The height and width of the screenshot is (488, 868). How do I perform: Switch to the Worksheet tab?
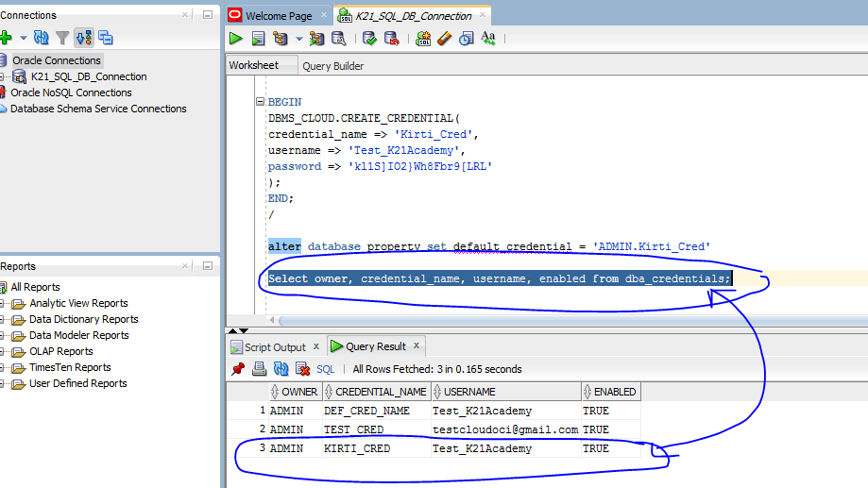tap(254, 65)
